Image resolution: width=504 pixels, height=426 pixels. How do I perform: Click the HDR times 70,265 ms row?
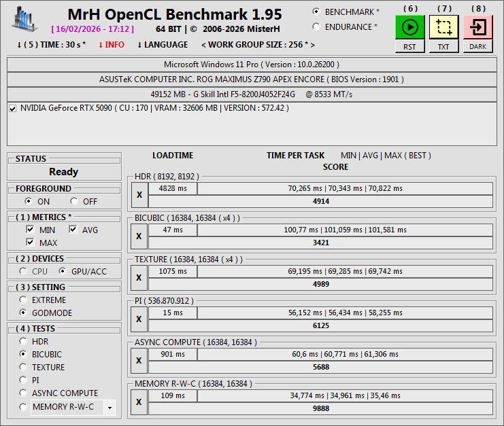pyautogui.click(x=346, y=188)
